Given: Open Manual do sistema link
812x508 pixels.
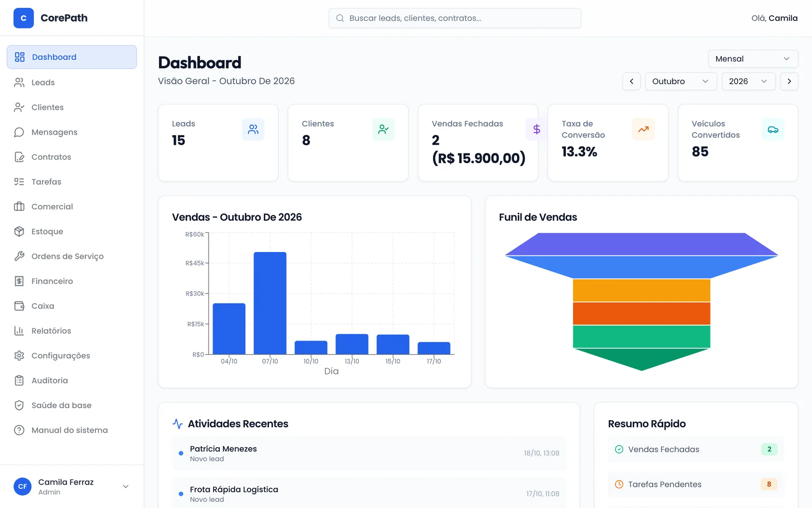Looking at the screenshot, I should click(x=72, y=430).
